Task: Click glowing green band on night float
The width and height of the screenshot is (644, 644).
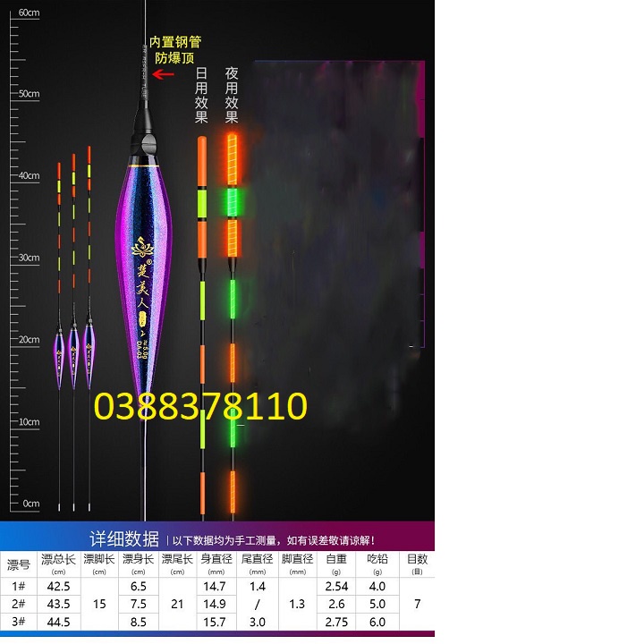Action: click(x=232, y=203)
